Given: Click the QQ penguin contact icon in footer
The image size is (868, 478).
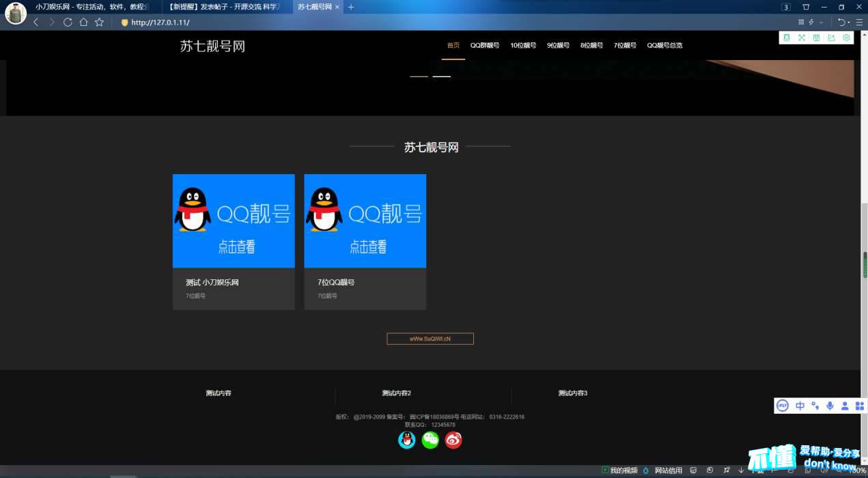Looking at the screenshot, I should (407, 440).
